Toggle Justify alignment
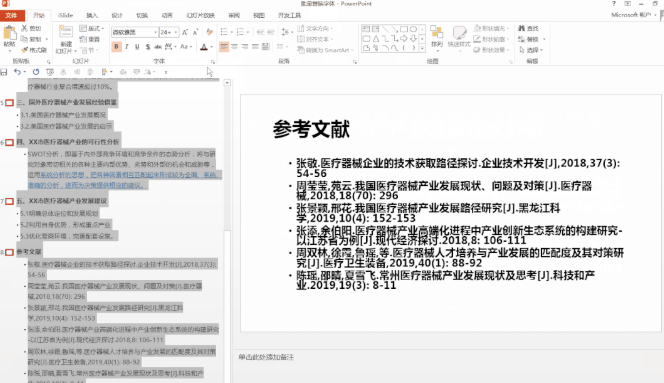Screen dimensions: 664x383 (x=255, y=47)
